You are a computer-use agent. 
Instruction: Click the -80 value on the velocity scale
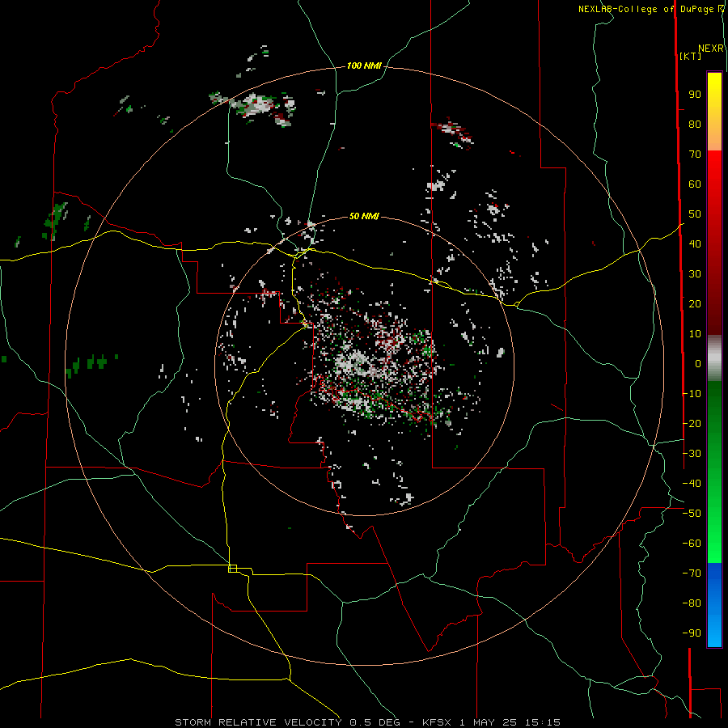tap(692, 603)
